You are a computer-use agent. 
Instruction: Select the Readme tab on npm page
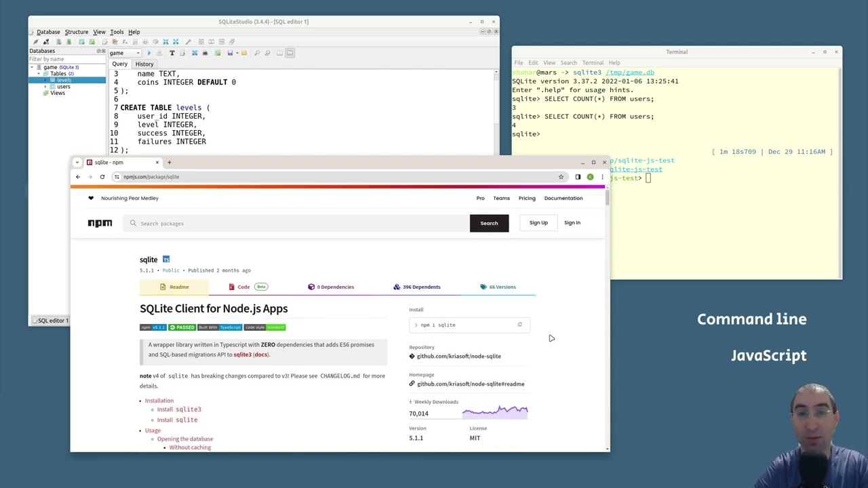click(174, 287)
